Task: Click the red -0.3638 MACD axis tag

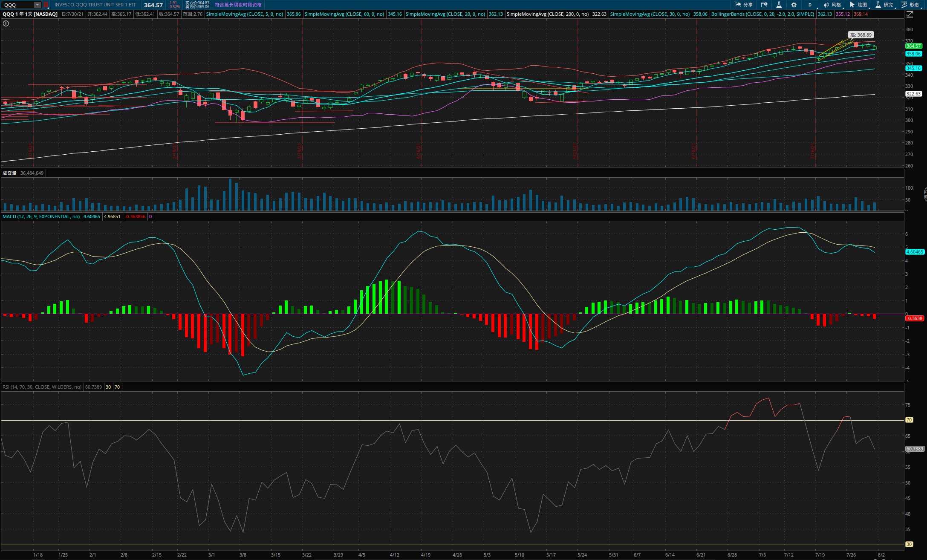Action: pos(915,318)
